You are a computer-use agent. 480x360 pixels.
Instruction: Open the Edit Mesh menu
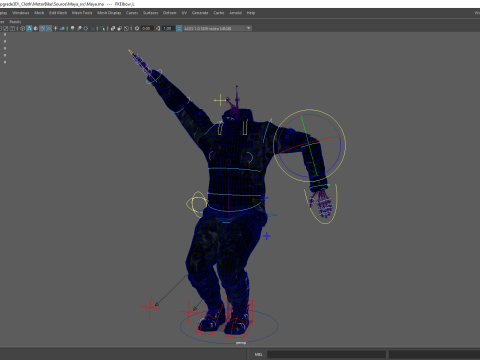point(58,13)
